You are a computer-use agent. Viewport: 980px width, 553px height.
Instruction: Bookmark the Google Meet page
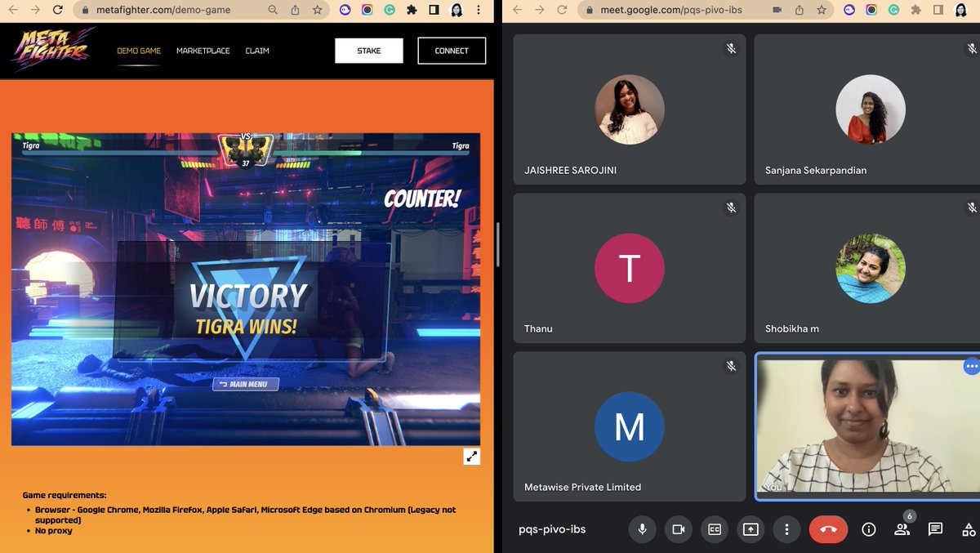(821, 10)
